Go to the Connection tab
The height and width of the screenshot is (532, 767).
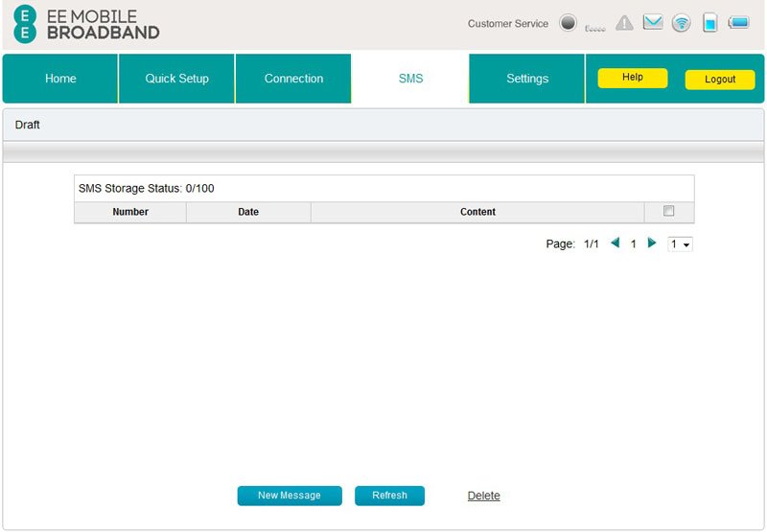(293, 79)
